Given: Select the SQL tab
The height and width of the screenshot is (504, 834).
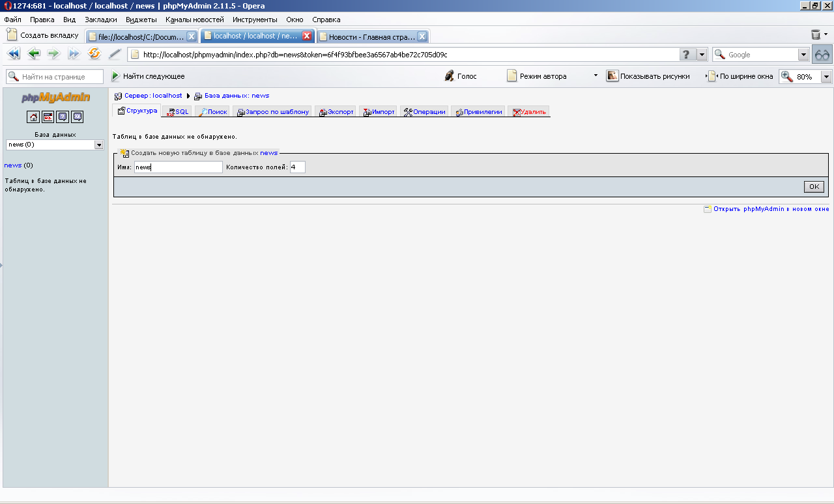Looking at the screenshot, I should [177, 111].
